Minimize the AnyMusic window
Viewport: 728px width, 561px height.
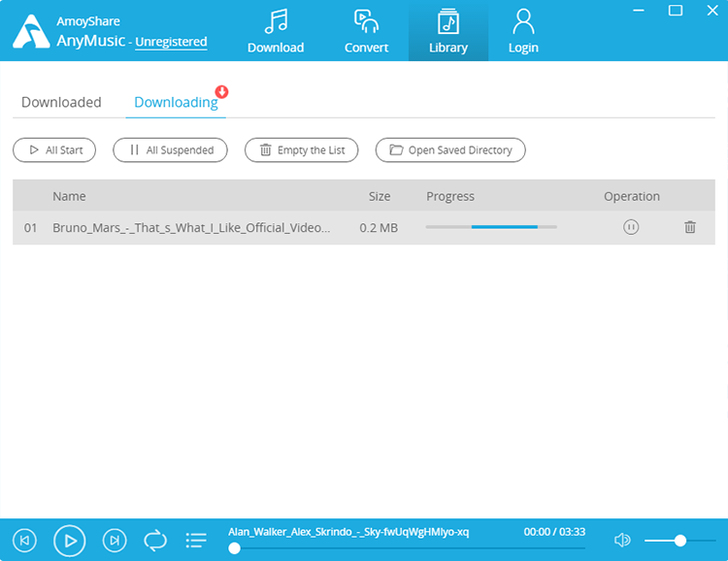coord(639,11)
